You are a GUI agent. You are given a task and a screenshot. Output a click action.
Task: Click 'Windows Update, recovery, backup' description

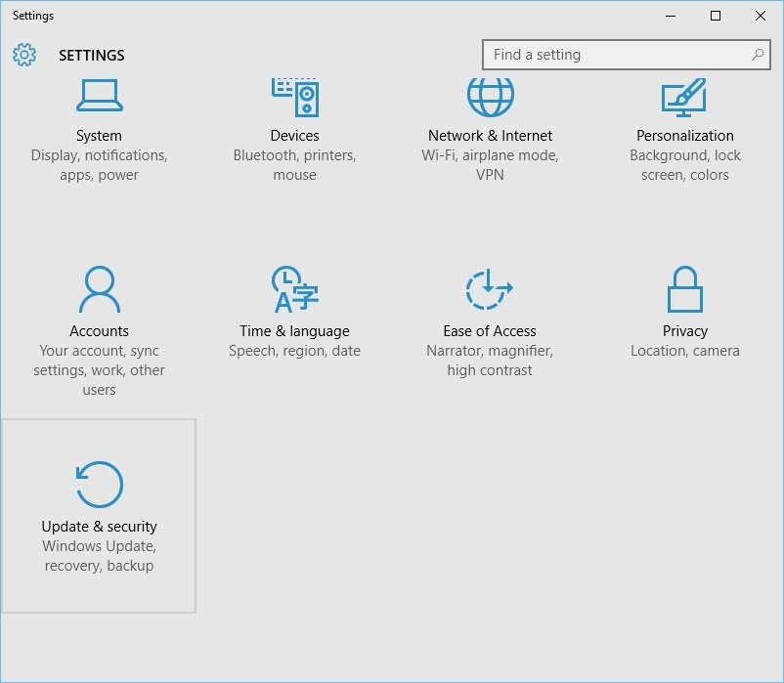pyautogui.click(x=99, y=556)
